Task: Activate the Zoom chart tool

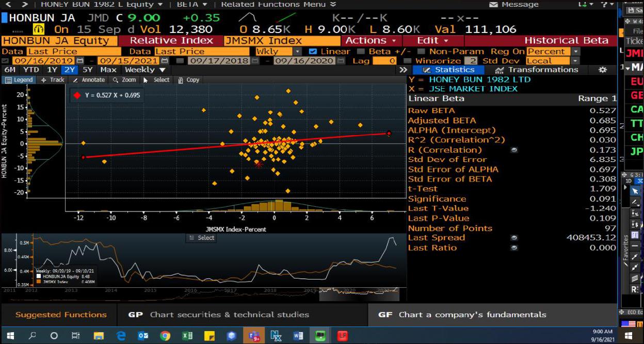Action: point(124,80)
